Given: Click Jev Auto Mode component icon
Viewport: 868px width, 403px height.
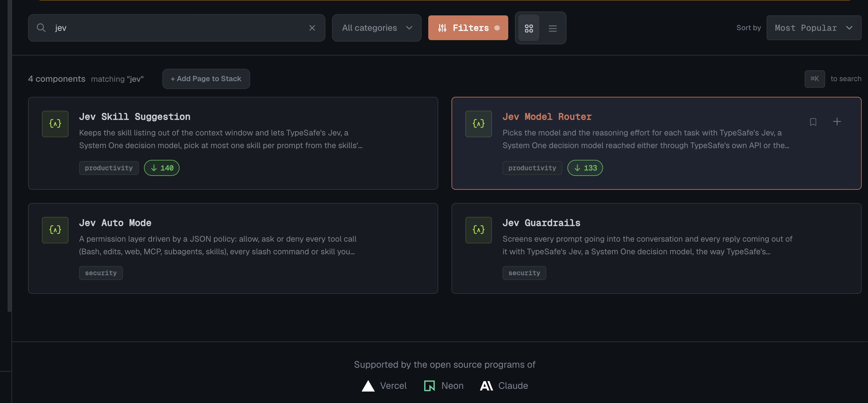Looking at the screenshot, I should click(55, 230).
